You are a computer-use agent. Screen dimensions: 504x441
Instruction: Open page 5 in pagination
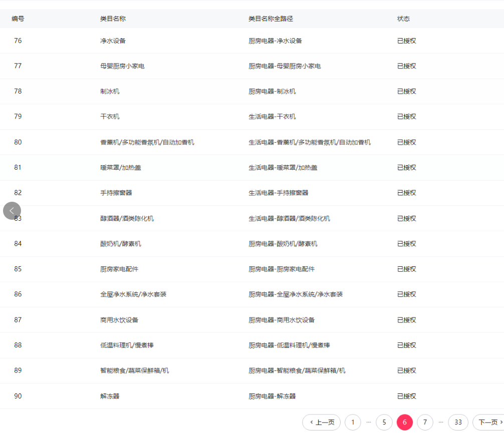[x=384, y=422]
